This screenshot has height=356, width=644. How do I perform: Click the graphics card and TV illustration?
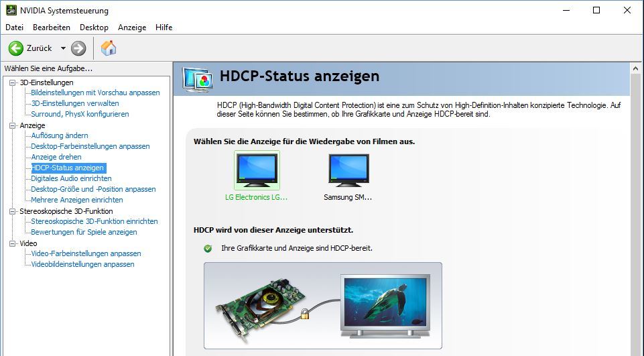point(323,306)
